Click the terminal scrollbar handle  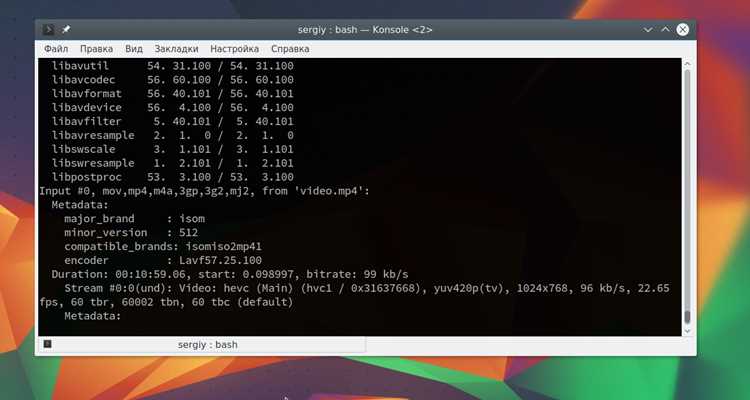(x=687, y=317)
